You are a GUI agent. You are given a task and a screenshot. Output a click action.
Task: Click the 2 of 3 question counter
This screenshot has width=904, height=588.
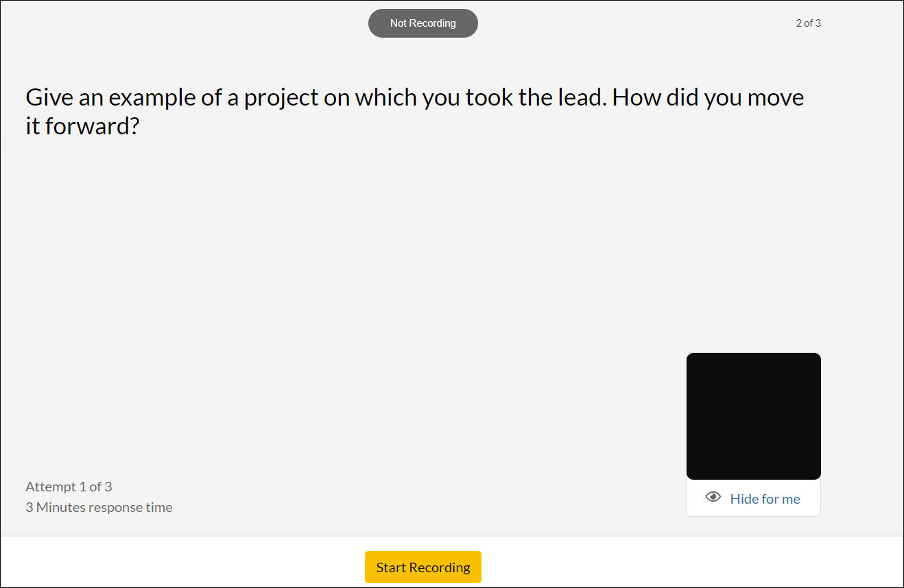click(x=808, y=23)
